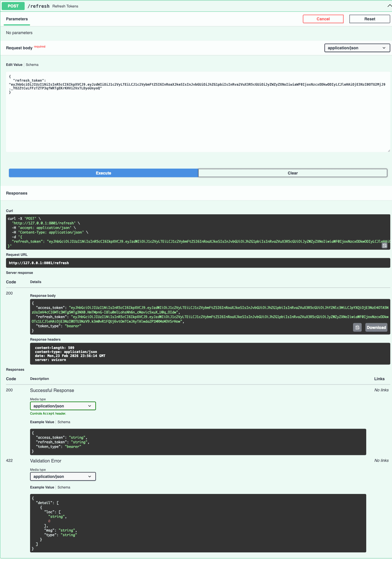
Task: Click the server response code 200
Action: (x=9, y=293)
